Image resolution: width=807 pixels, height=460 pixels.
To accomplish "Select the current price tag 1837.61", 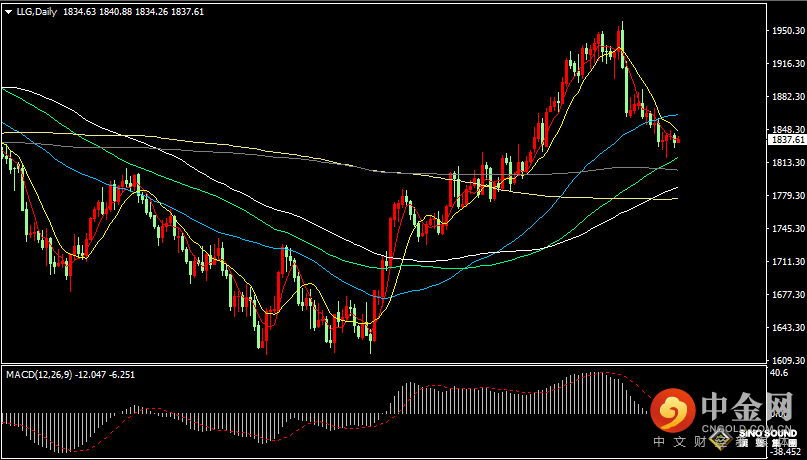I will 787,140.
